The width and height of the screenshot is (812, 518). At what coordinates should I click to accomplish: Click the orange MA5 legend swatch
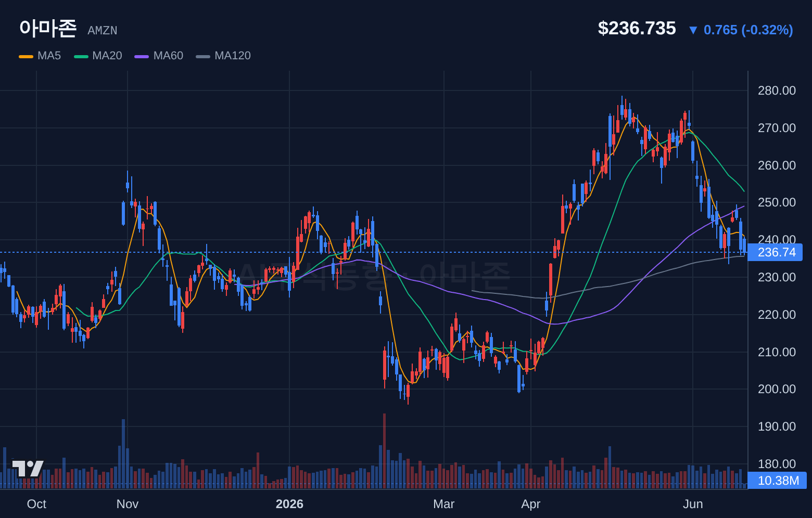click(x=26, y=56)
